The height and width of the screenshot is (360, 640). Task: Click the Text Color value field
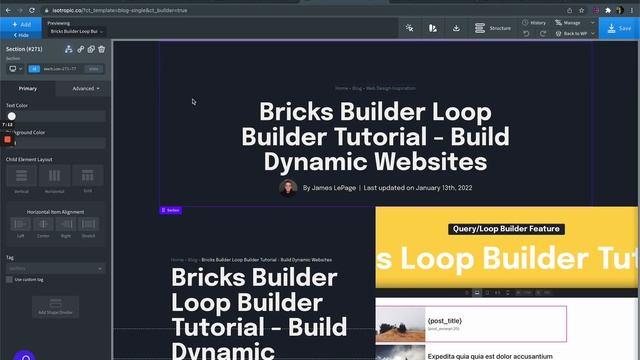pos(60,116)
